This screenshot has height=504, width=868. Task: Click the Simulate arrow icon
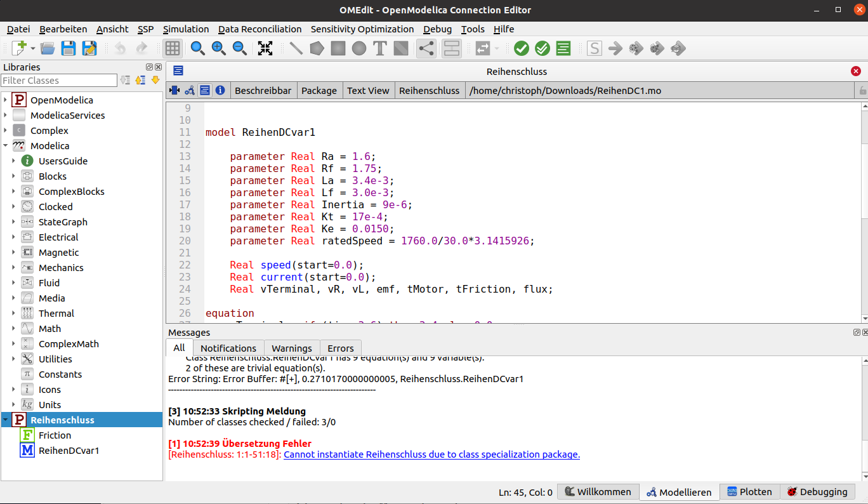(615, 48)
